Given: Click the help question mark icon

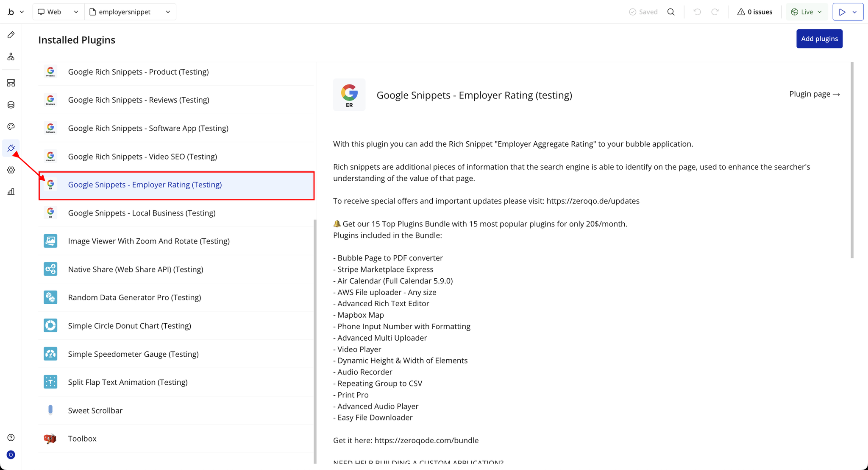Looking at the screenshot, I should 11,437.
